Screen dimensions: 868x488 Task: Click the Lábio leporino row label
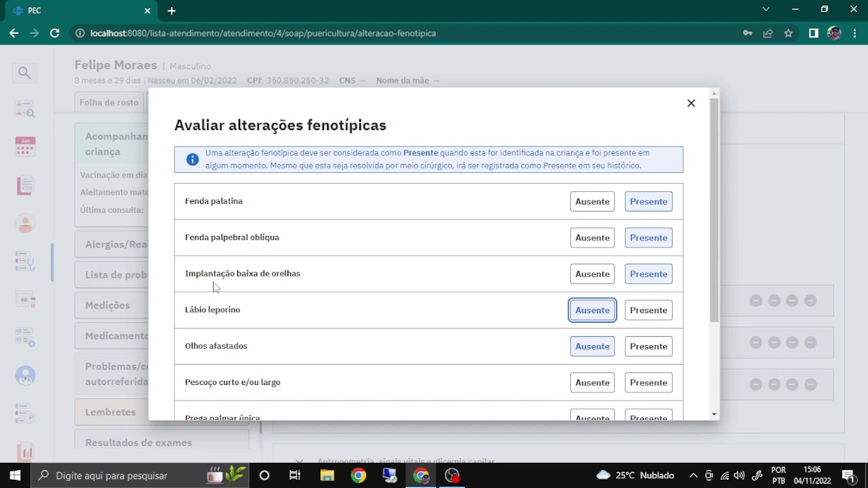click(212, 310)
